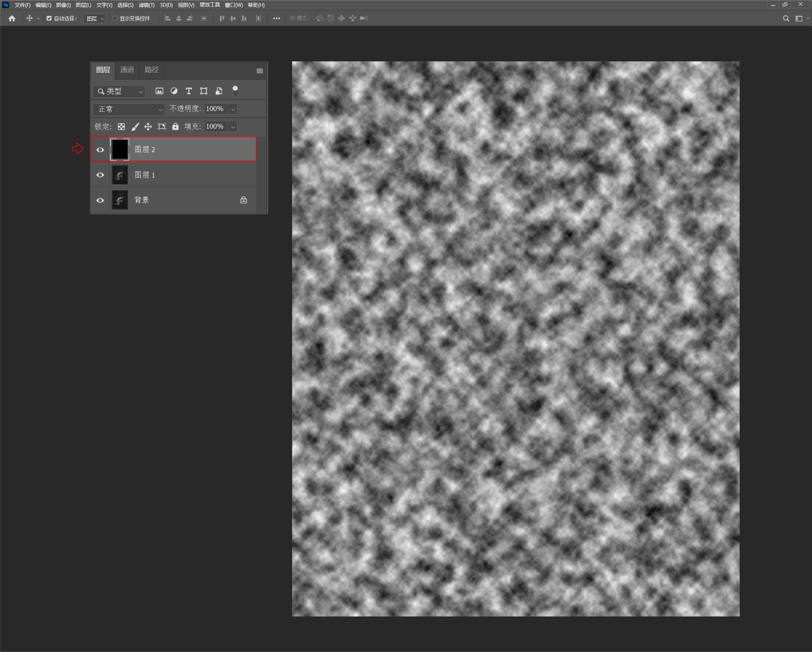
Task: Open the 滤镜(T) menu
Action: (146, 5)
